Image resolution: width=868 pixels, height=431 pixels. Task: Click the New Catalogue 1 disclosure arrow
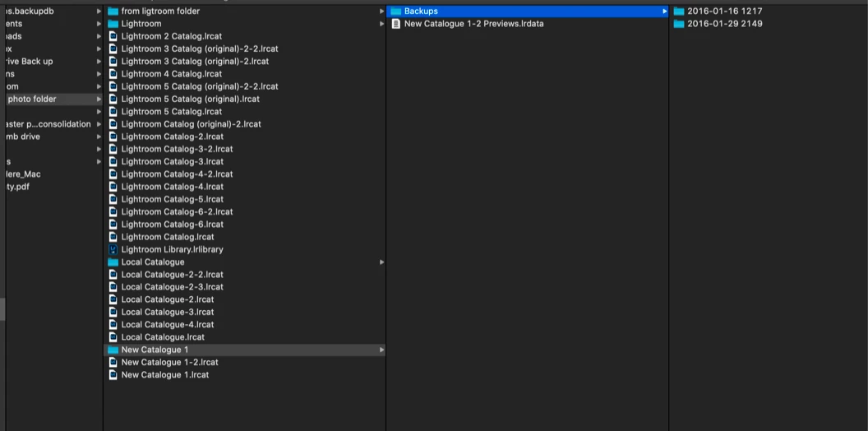coord(381,350)
